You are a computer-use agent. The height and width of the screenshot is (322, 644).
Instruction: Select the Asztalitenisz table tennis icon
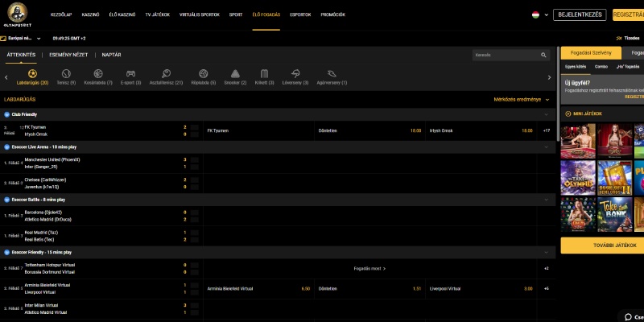click(167, 74)
